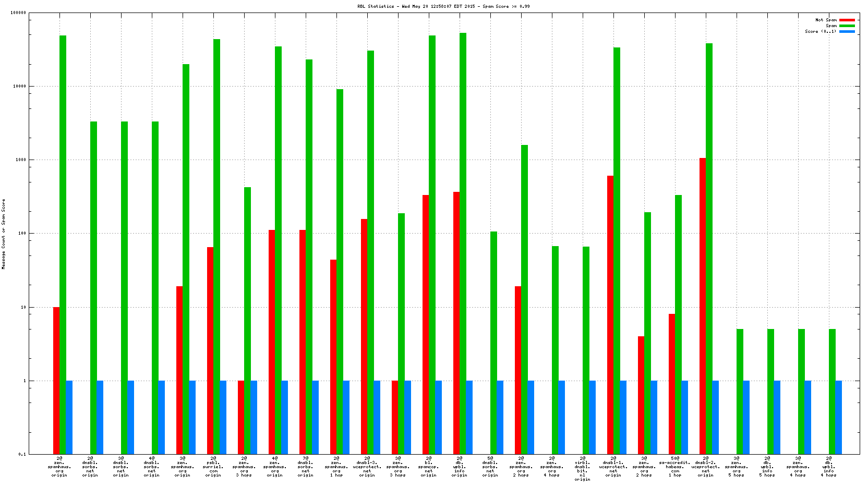Click the blue bar for bl.spamcop.net

click(x=439, y=417)
